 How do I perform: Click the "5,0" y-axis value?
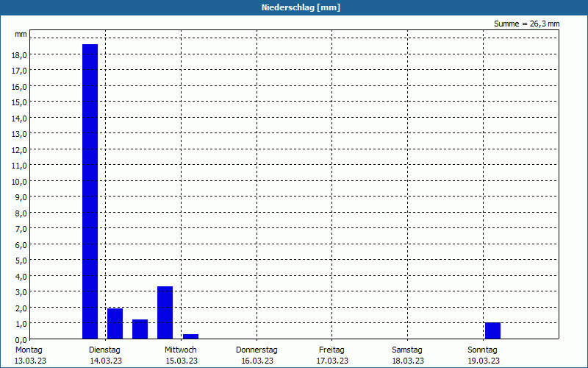coord(21,261)
